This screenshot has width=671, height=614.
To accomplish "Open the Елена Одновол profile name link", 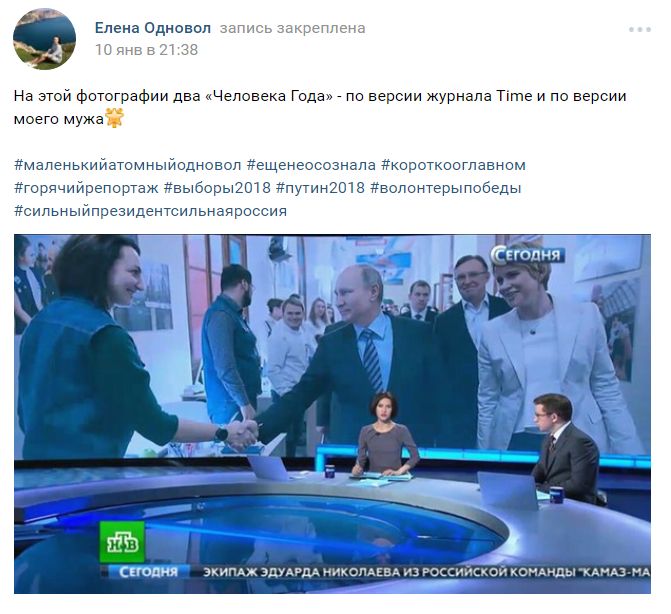I will tap(152, 28).
